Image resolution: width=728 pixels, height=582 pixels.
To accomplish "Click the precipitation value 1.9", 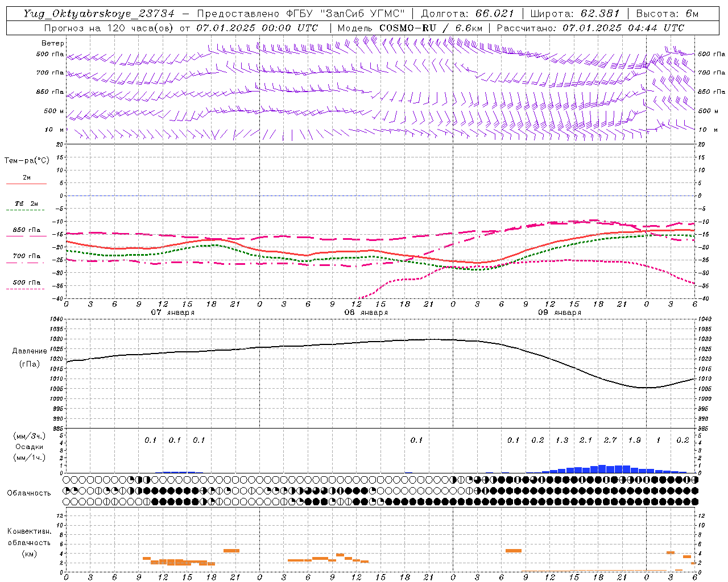I will pos(634,440).
